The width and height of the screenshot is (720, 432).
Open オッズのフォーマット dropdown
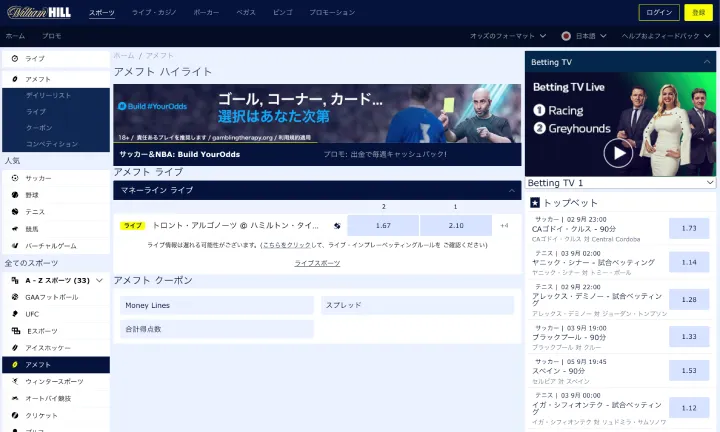pyautogui.click(x=508, y=36)
